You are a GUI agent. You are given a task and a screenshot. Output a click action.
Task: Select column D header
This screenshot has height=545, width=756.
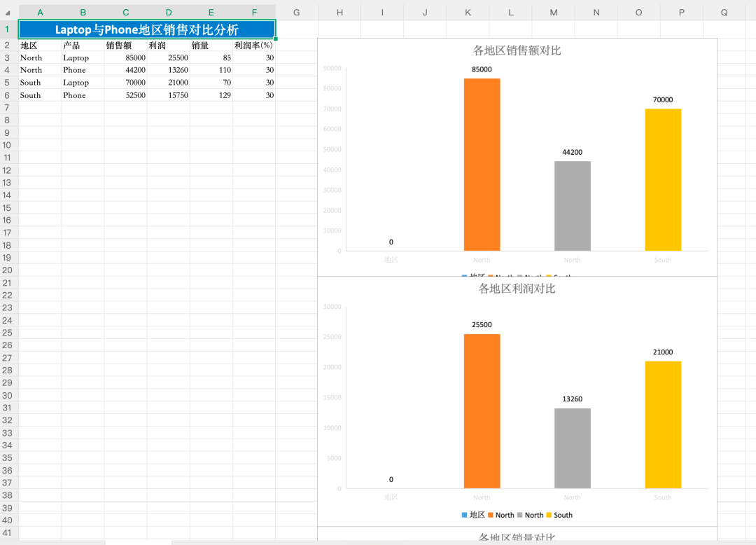coord(168,13)
